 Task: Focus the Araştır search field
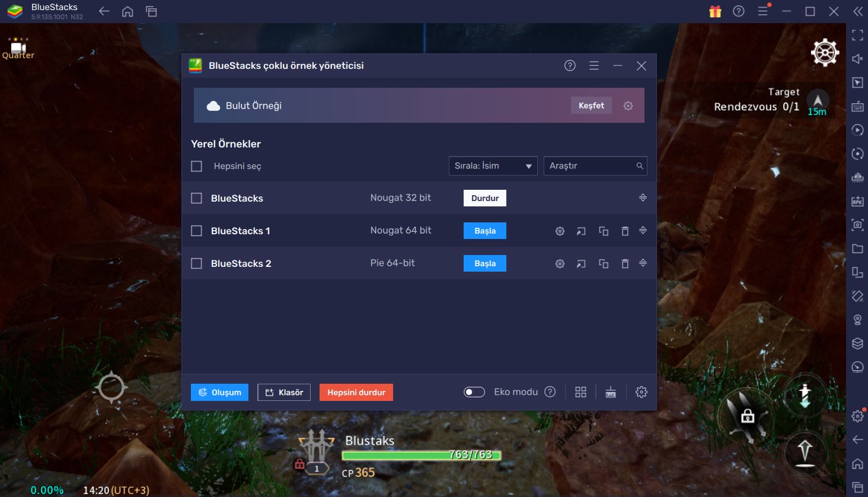click(595, 166)
